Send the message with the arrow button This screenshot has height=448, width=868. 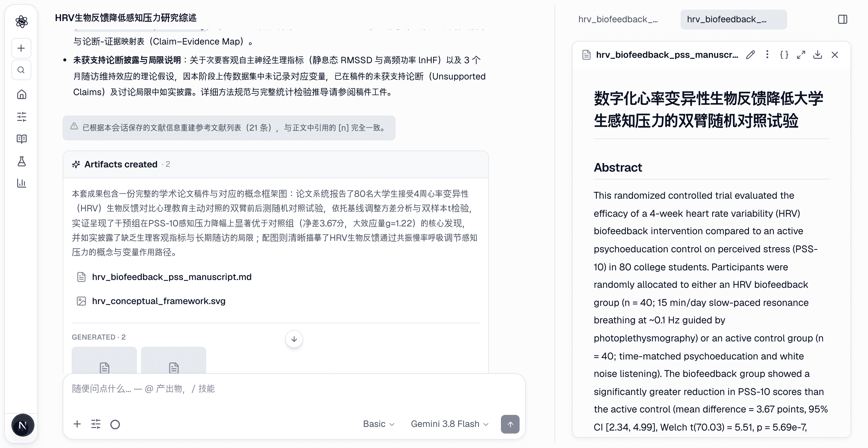click(510, 424)
